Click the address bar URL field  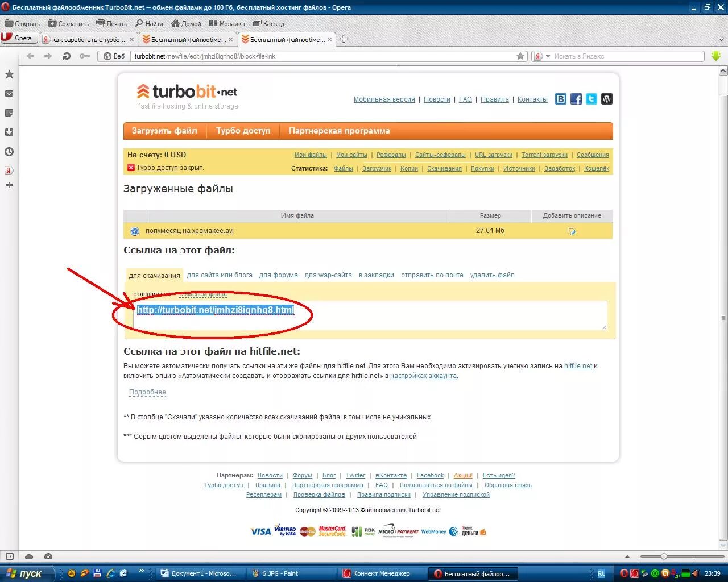[321, 56]
